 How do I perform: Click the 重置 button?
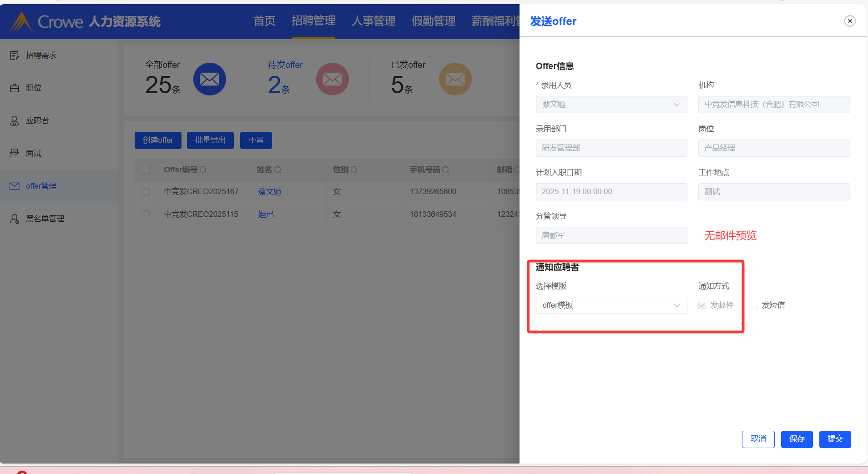pos(256,140)
